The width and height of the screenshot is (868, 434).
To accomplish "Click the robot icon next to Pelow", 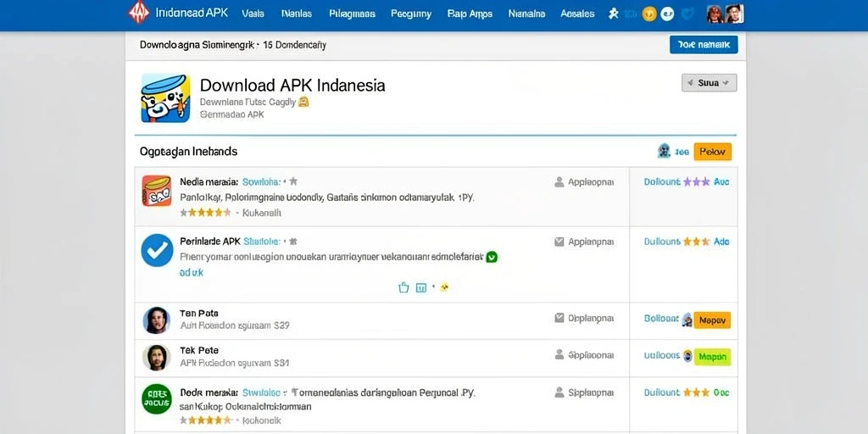I will point(664,151).
